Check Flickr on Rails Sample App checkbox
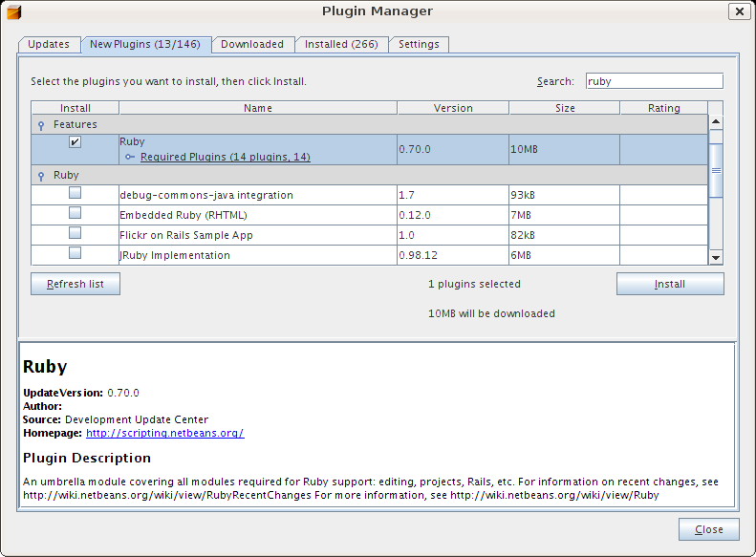This screenshot has height=557, width=756. point(75,233)
